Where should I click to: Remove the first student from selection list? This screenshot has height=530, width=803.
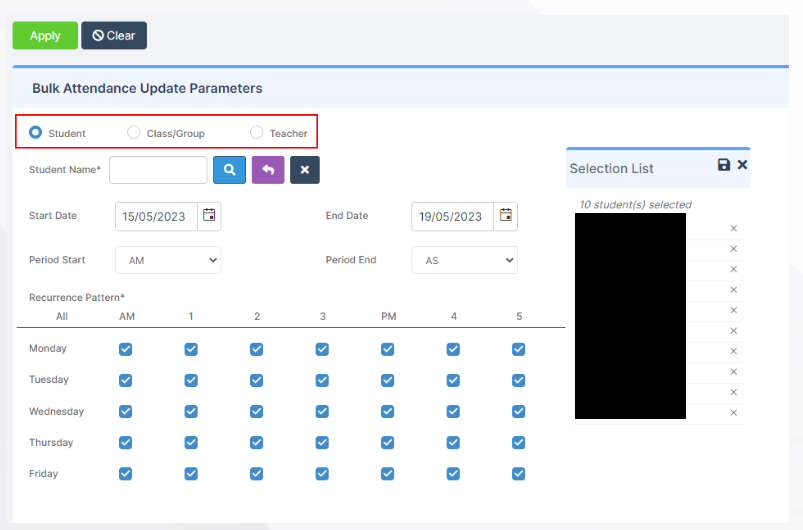(x=733, y=228)
